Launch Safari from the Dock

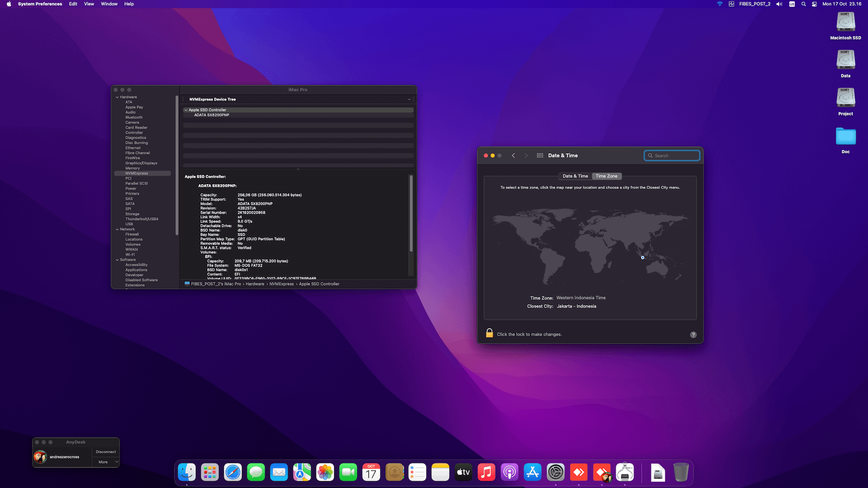[x=233, y=472]
